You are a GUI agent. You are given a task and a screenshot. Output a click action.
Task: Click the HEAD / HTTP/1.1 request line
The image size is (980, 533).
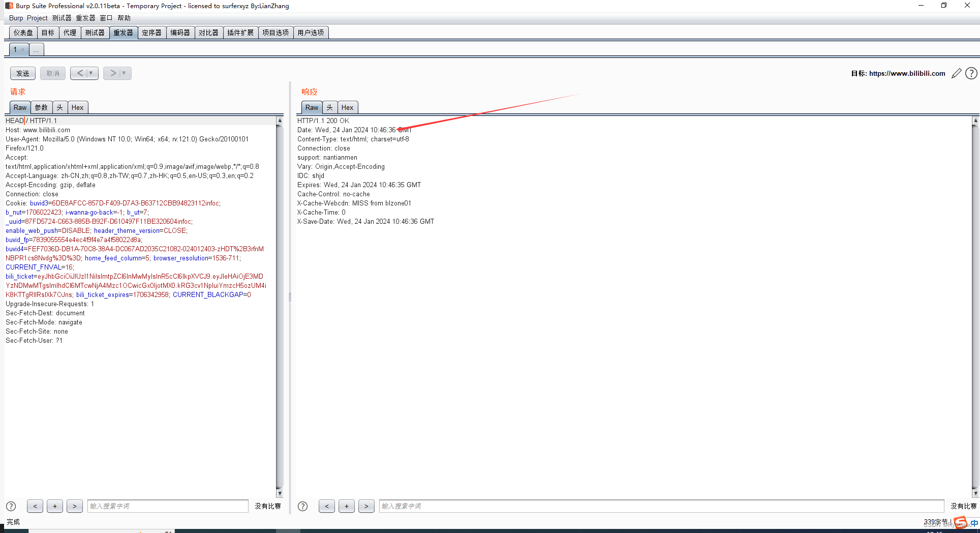[32, 121]
